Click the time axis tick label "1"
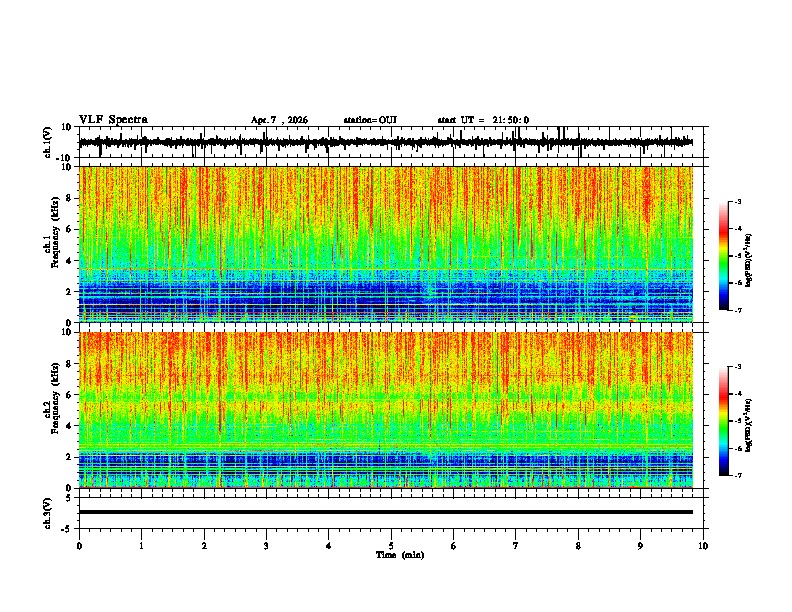This screenshot has width=792, height=612. point(141,546)
